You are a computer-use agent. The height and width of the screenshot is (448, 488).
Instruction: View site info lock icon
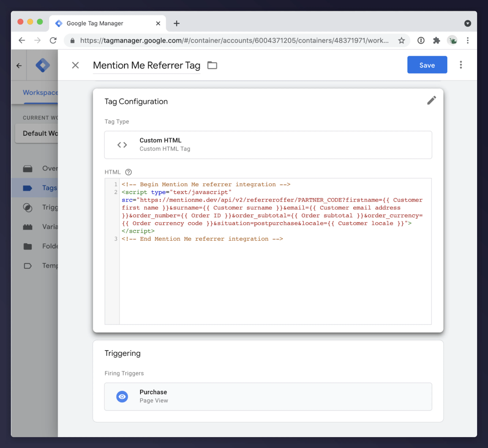point(72,41)
